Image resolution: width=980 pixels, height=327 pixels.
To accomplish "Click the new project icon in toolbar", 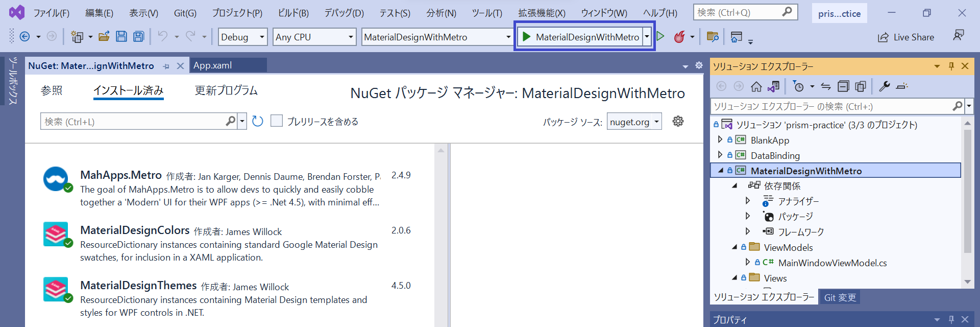I will [77, 37].
